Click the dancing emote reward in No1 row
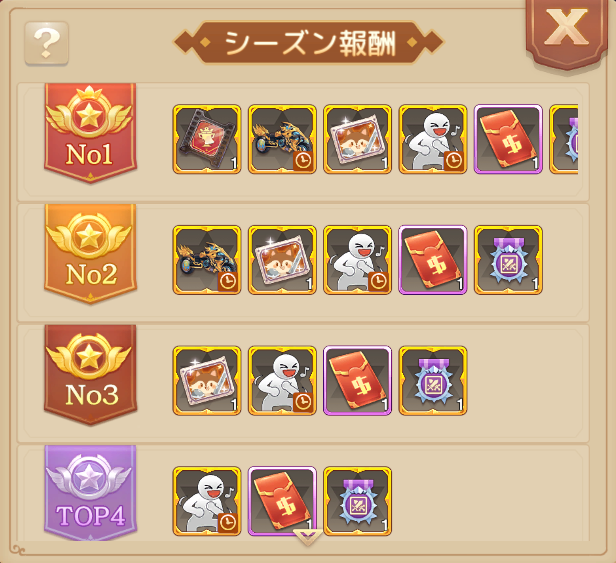Viewport: 616px width, 563px height. click(433, 139)
